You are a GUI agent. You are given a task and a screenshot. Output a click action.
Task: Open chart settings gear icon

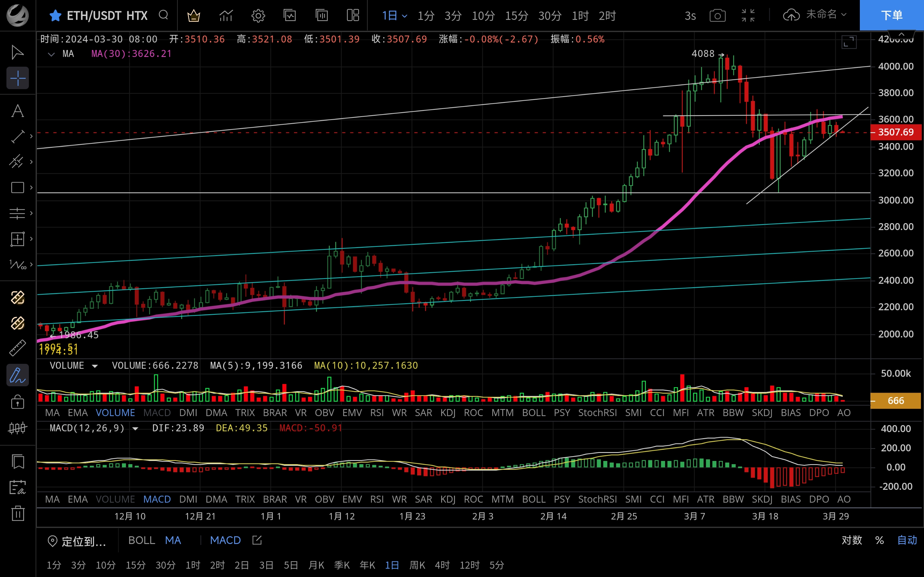[258, 16]
